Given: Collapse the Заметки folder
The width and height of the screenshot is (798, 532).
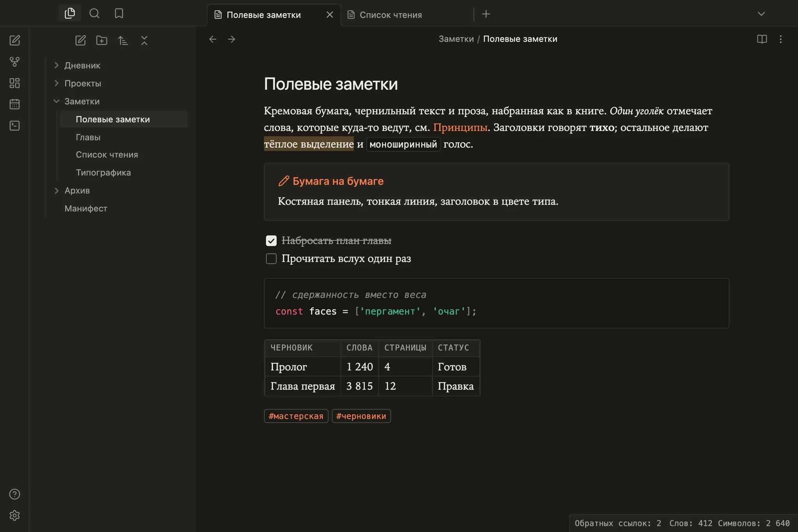Looking at the screenshot, I should point(56,101).
